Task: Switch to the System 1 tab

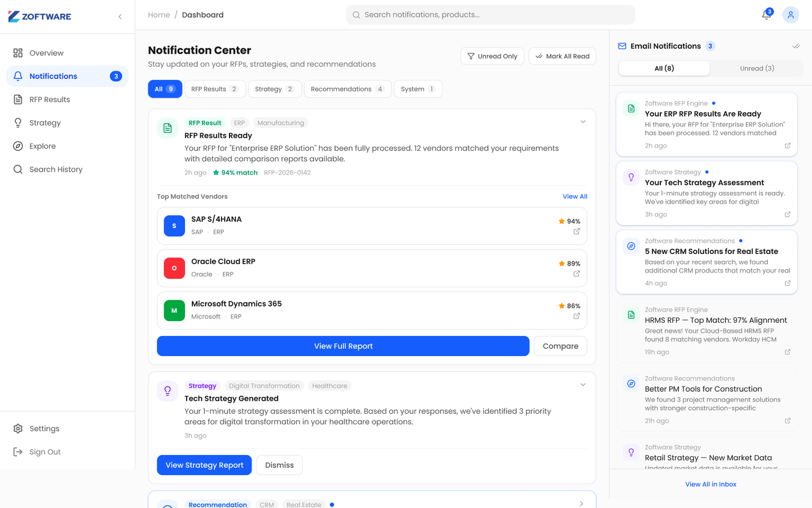Action: click(x=418, y=89)
